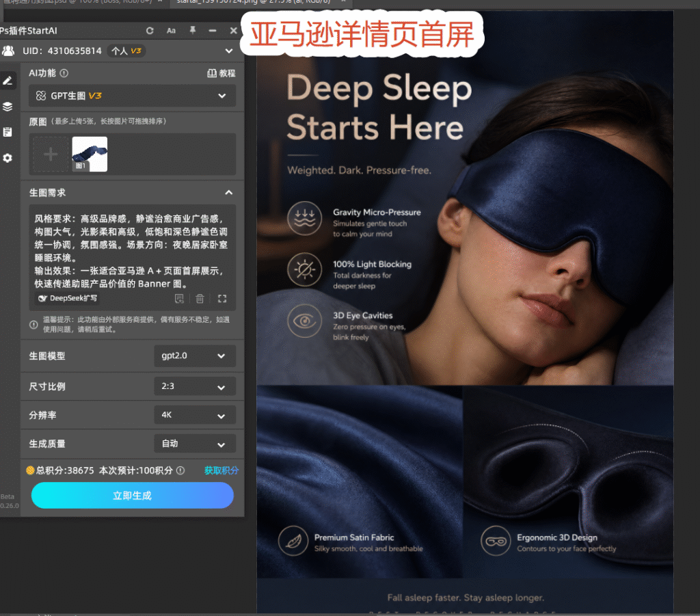Image resolution: width=700 pixels, height=616 pixels.
Task: Click the 总积分:38675 text
Action: coord(65,470)
